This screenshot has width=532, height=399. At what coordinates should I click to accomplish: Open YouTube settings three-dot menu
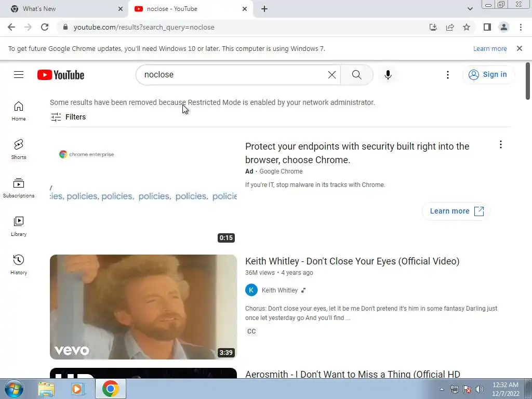pyautogui.click(x=447, y=75)
